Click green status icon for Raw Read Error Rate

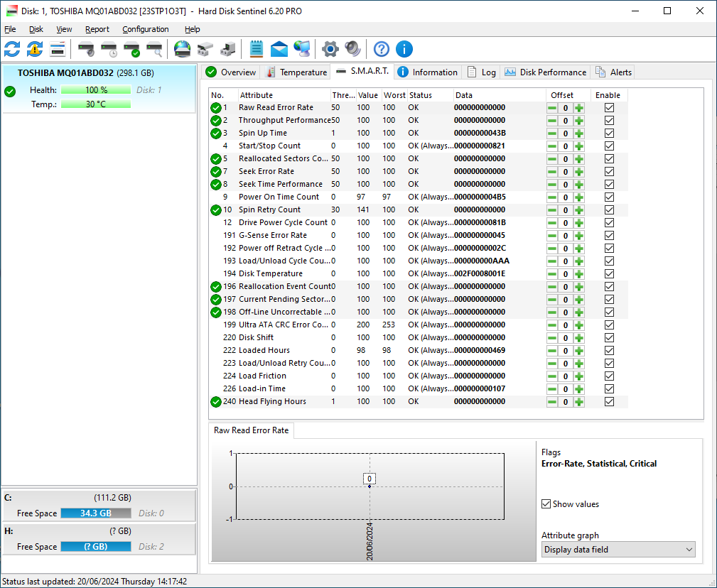coord(216,108)
